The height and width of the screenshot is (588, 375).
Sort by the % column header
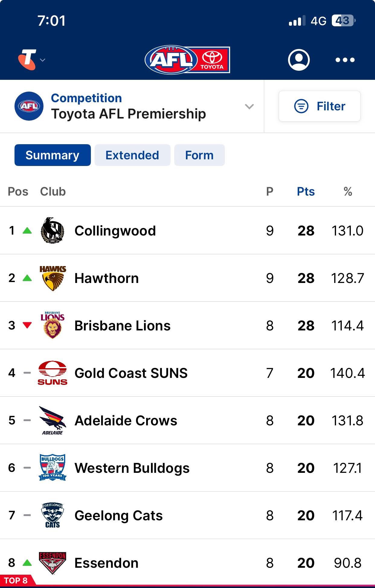pyautogui.click(x=348, y=191)
